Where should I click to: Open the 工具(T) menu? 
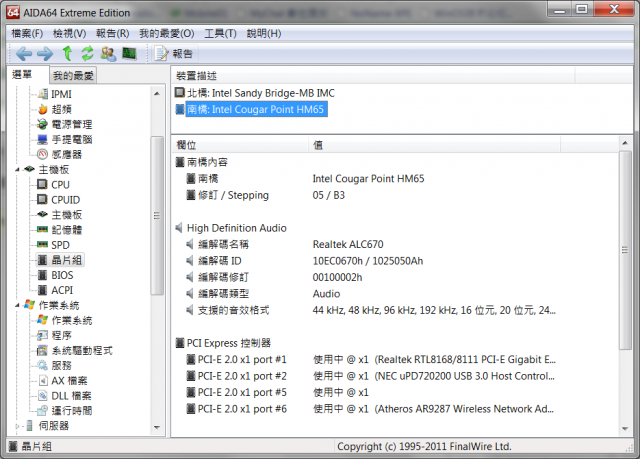tap(220, 33)
